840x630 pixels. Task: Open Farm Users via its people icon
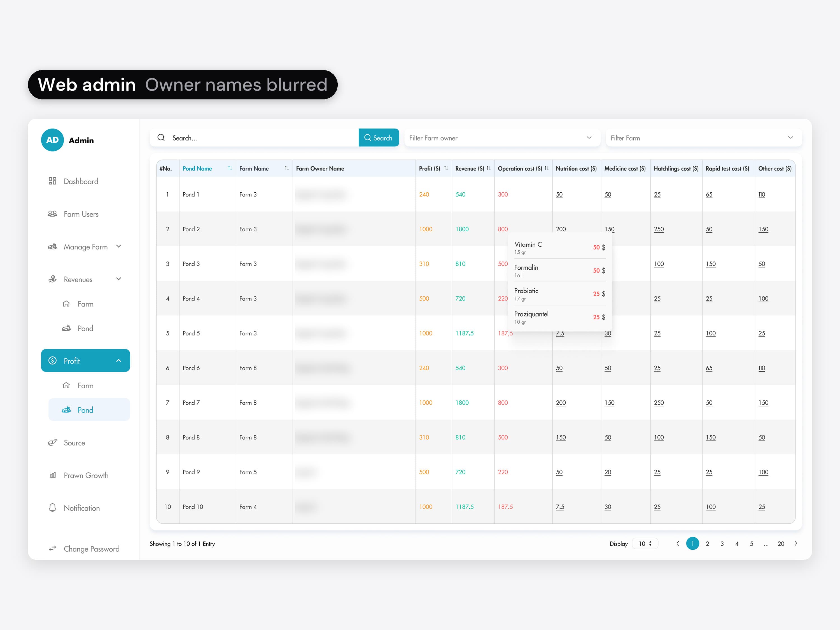point(52,214)
